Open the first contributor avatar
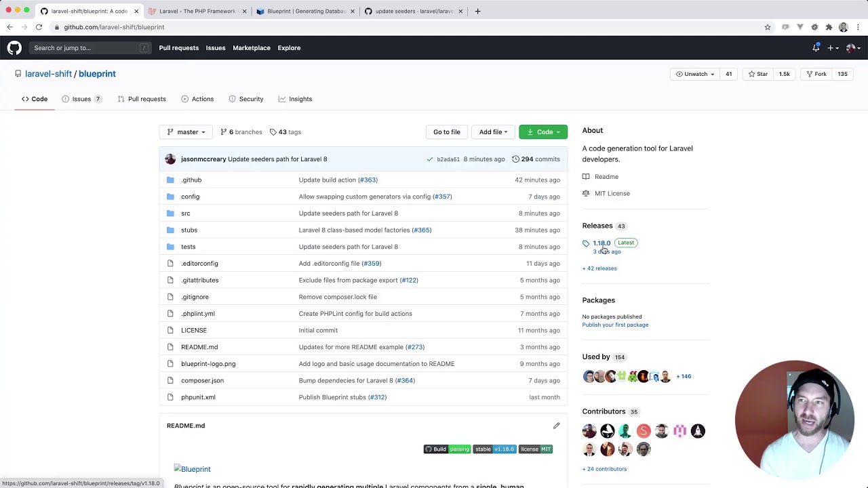868x488 pixels. [x=589, y=431]
